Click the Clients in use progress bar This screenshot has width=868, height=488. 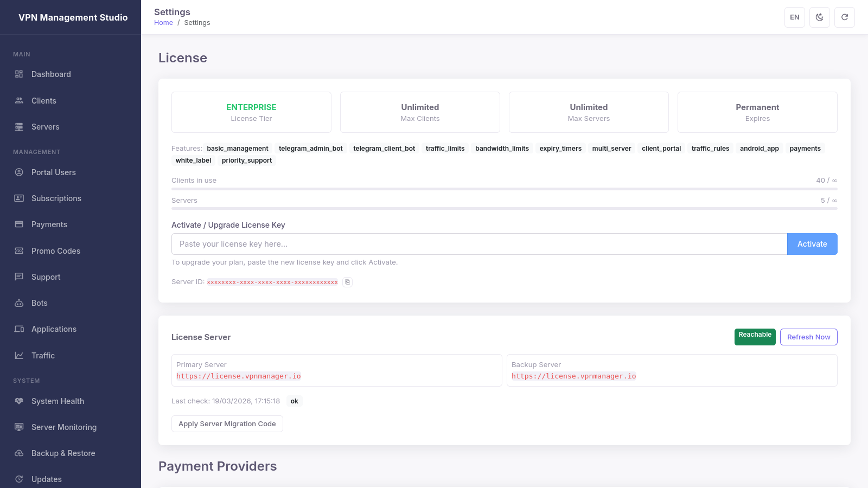(x=504, y=189)
